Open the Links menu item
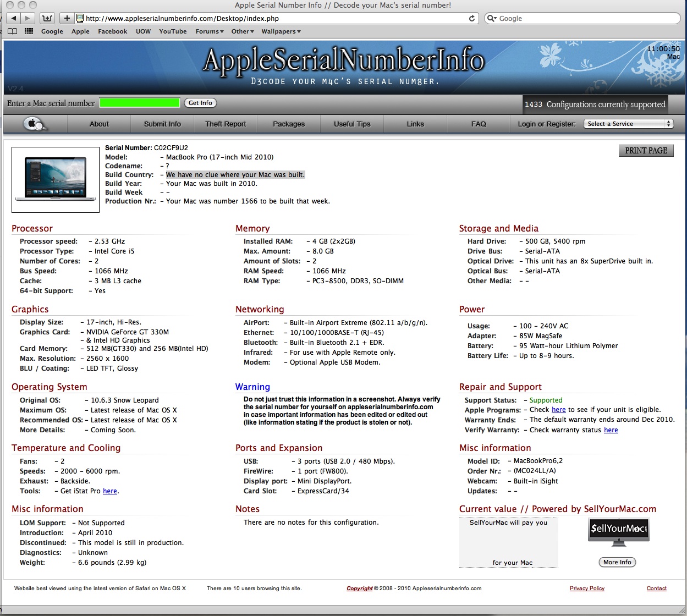 [x=415, y=124]
